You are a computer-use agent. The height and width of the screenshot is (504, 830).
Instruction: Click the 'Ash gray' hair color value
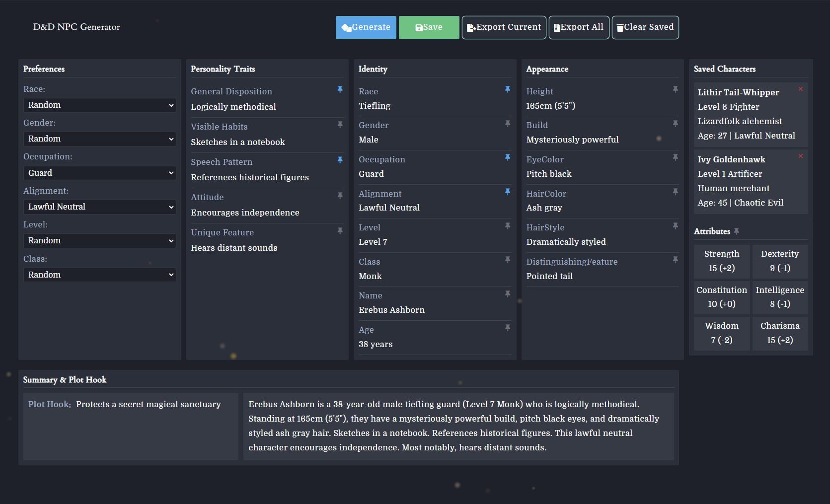pos(544,208)
